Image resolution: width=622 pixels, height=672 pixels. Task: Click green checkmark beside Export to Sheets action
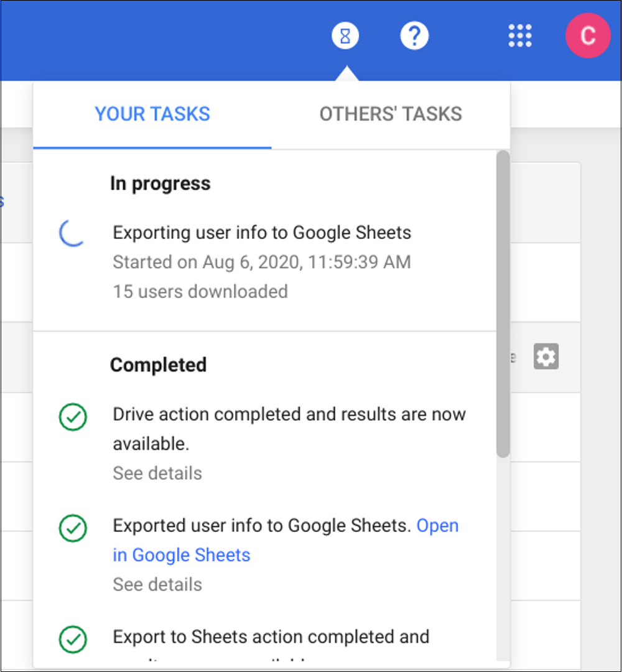73,639
